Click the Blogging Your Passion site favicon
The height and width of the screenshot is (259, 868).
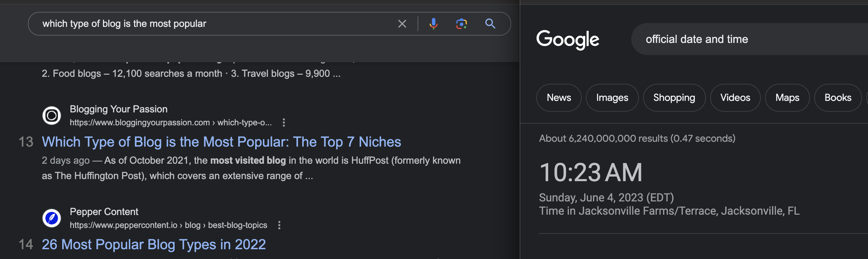52,116
